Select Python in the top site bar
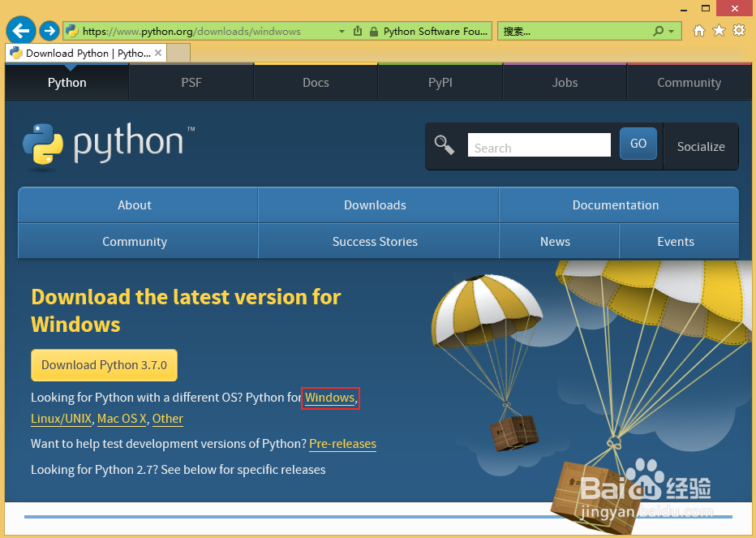This screenshot has width=756, height=538. tap(67, 83)
